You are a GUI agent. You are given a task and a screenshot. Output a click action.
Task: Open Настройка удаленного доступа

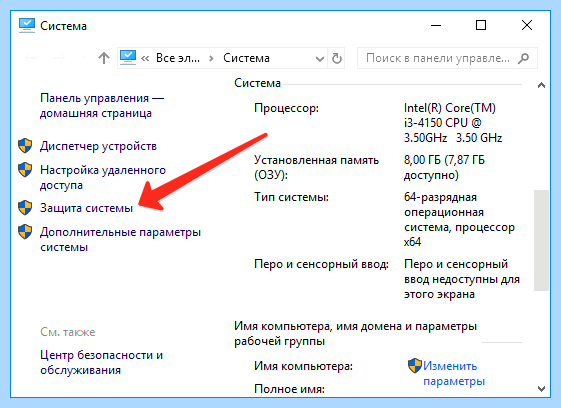(x=103, y=177)
